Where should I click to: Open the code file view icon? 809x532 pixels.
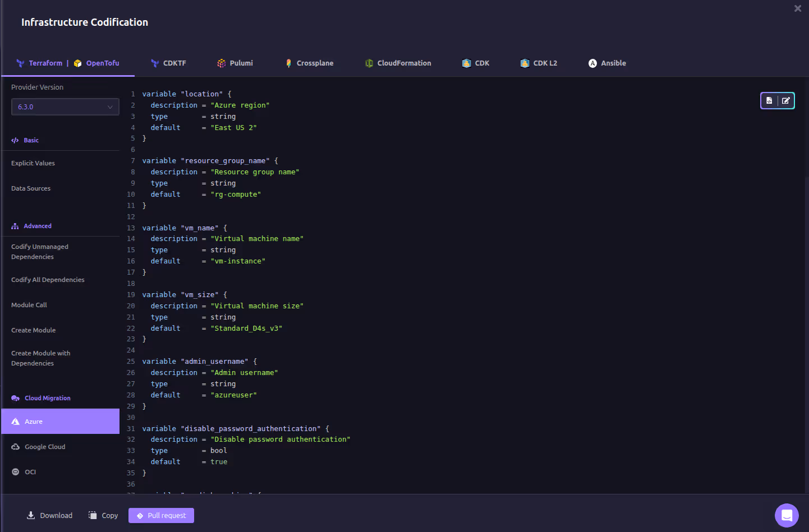click(x=769, y=101)
